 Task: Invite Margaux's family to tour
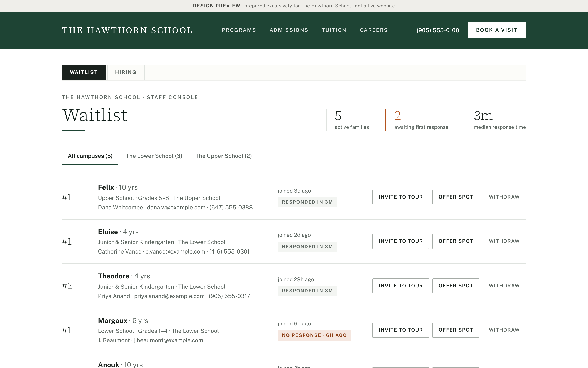401,330
